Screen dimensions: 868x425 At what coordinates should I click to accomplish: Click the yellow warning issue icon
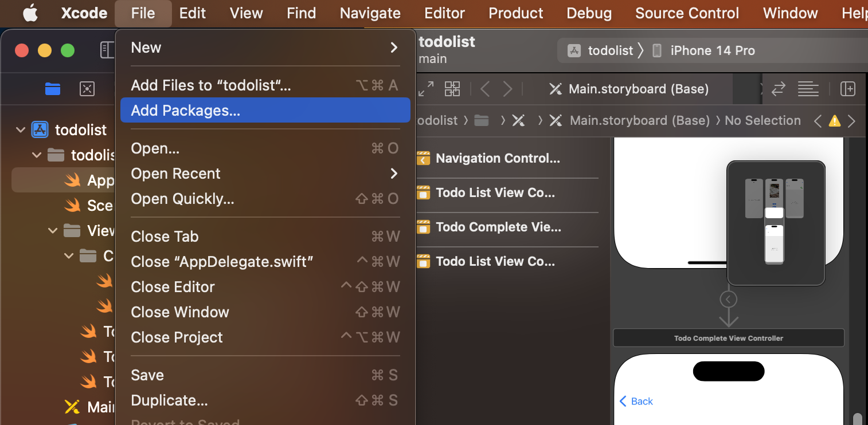click(835, 121)
